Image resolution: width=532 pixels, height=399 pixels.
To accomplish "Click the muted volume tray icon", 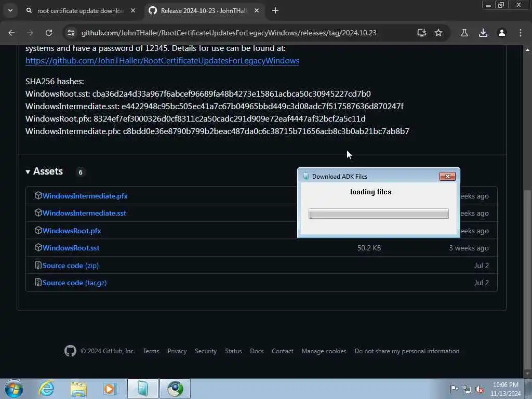I will coord(480,390).
